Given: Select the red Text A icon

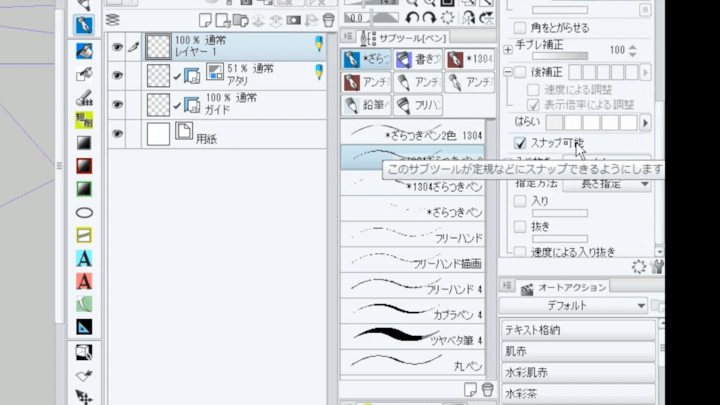Looking at the screenshot, I should (x=84, y=281).
